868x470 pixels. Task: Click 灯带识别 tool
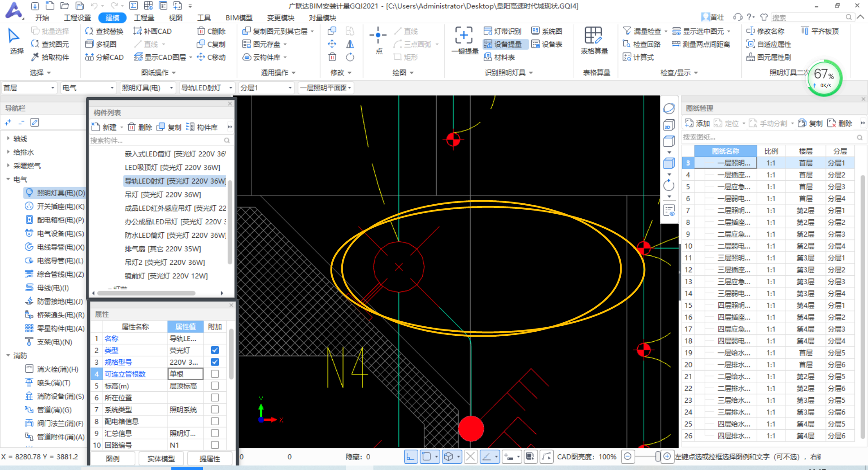tap(502, 31)
